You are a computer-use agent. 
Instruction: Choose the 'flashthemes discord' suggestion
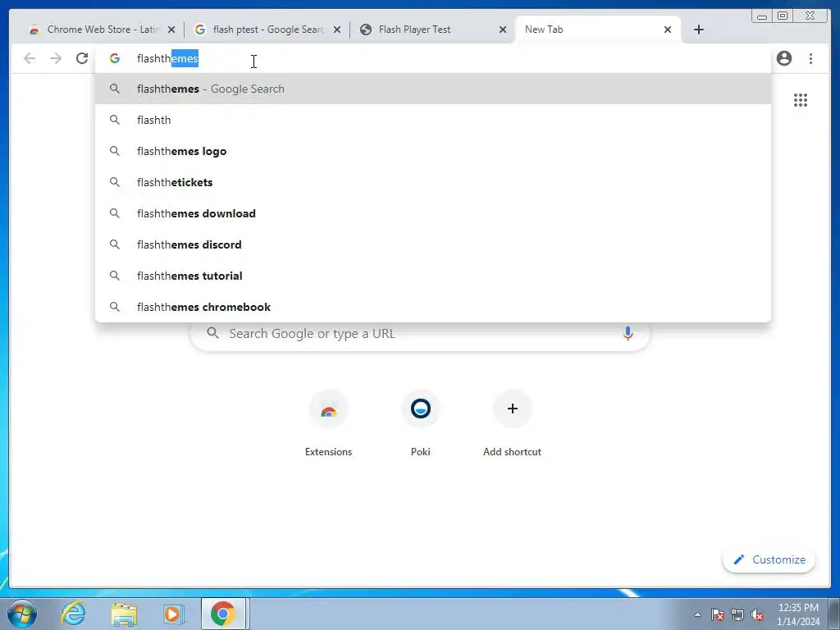[x=433, y=244]
